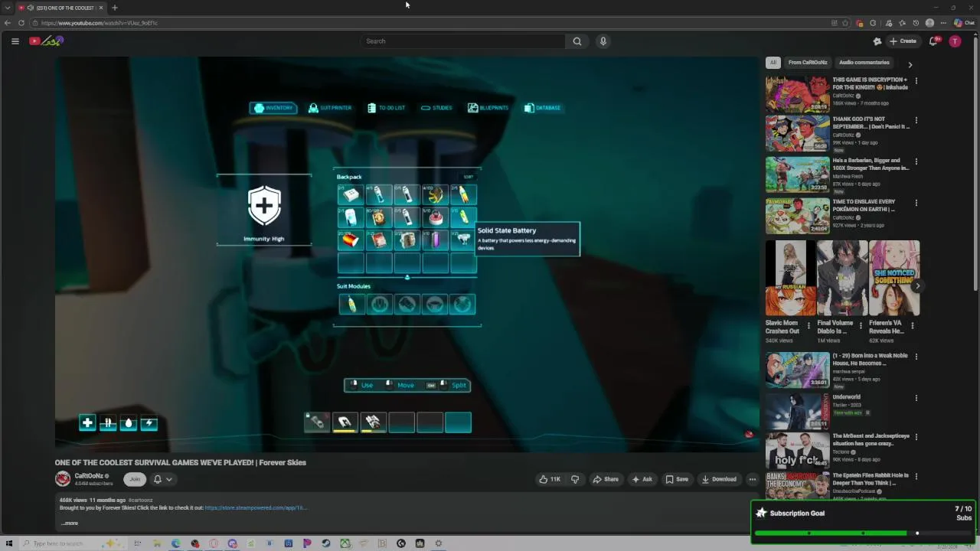Screen dimensions: 980x551
Task: Dislike the video with the thumbs-down button
Action: 575,479
